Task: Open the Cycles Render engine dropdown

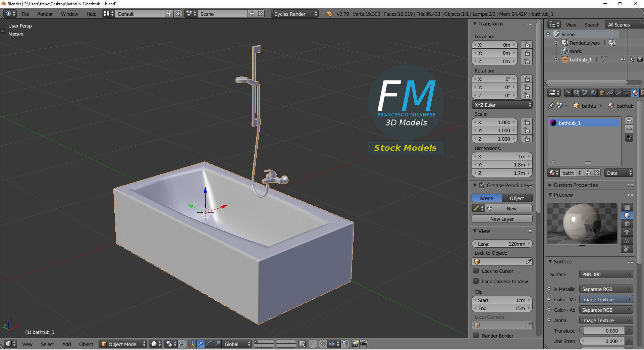Action: pos(295,14)
